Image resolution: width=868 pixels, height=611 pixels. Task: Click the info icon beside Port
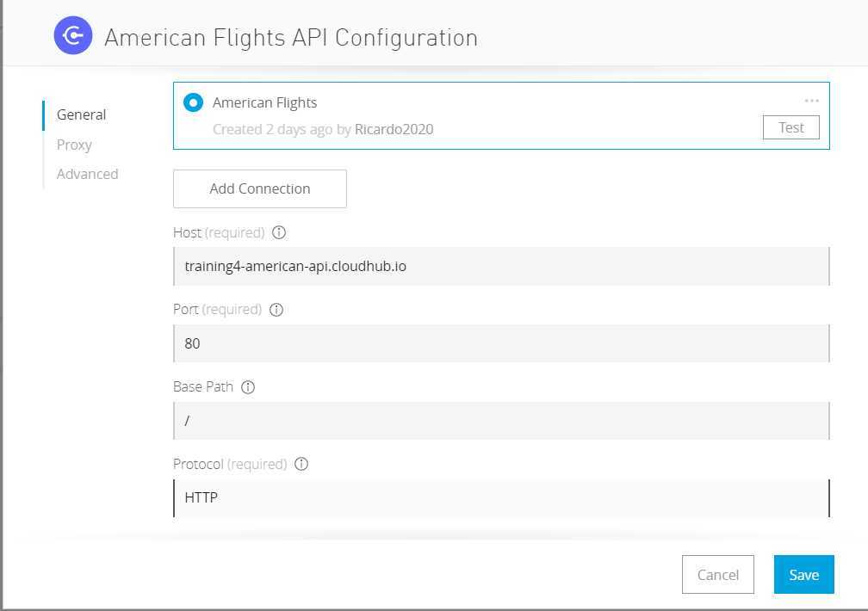(276, 310)
